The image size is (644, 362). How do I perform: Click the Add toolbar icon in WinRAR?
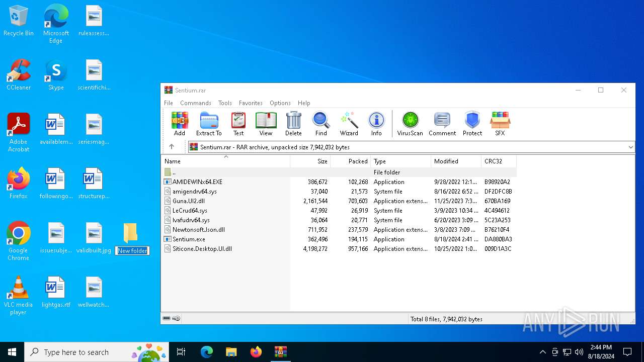coord(179,124)
